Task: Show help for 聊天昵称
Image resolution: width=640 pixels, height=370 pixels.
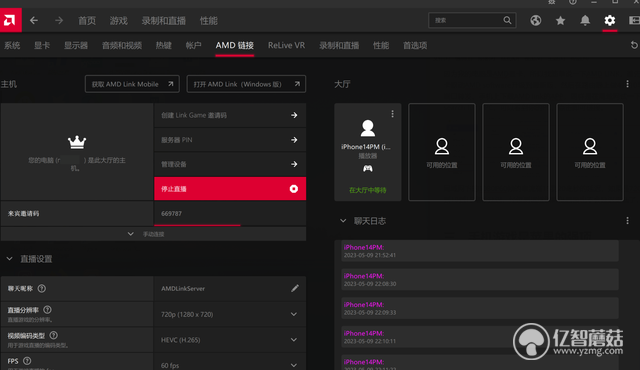Action: tap(42, 288)
